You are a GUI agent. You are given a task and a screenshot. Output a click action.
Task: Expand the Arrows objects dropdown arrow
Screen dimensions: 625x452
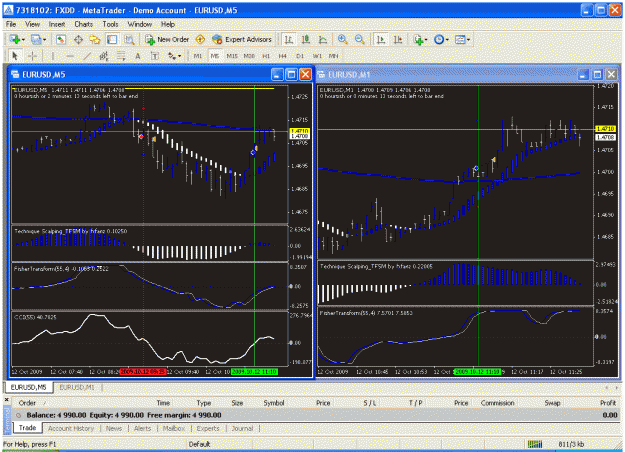coord(179,56)
